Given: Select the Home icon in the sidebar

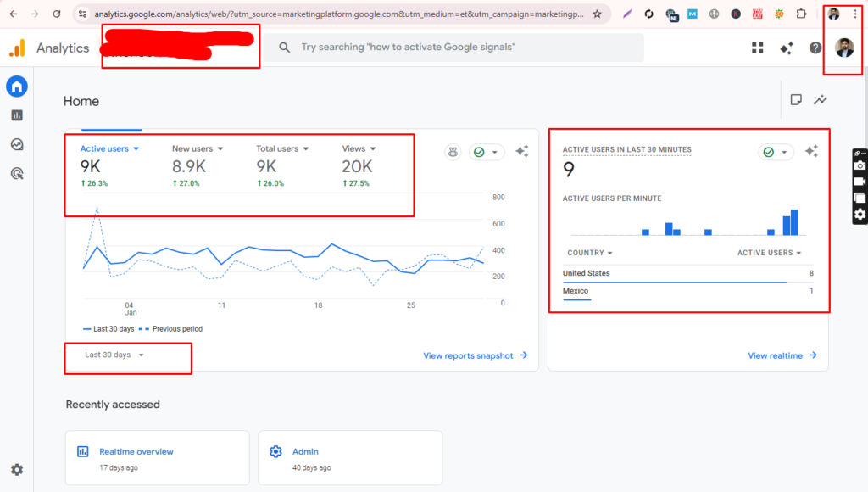Looking at the screenshot, I should pos(17,86).
